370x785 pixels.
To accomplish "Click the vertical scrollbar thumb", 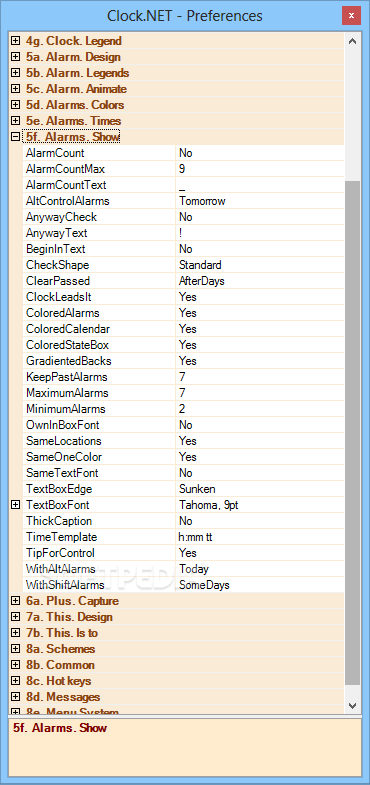I will (x=352, y=433).
